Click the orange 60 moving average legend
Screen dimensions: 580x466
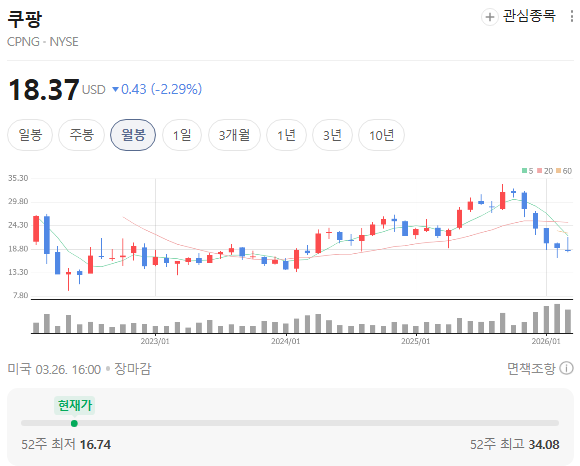coord(564,171)
